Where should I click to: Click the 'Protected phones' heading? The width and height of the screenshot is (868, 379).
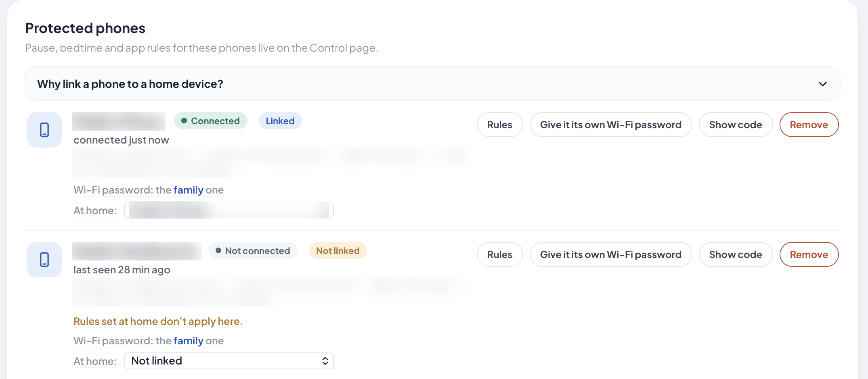[85, 28]
